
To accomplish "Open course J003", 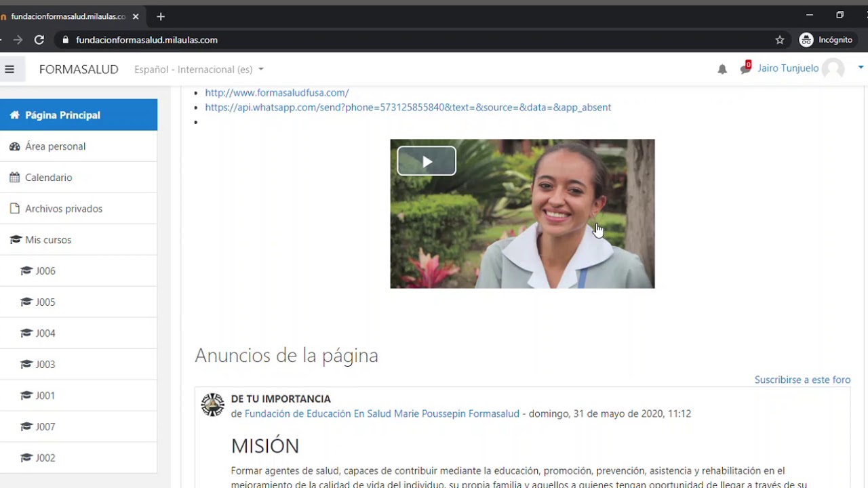I will pyautogui.click(x=79, y=365).
